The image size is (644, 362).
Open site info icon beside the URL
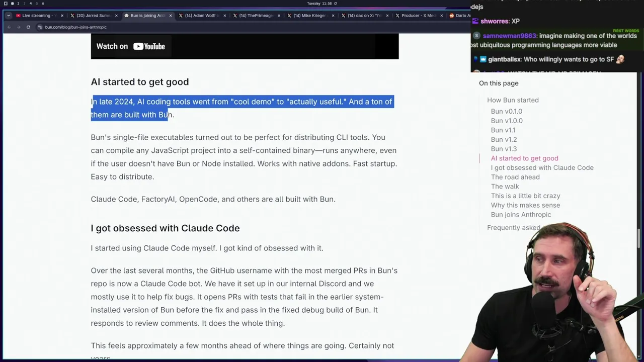tap(40, 27)
